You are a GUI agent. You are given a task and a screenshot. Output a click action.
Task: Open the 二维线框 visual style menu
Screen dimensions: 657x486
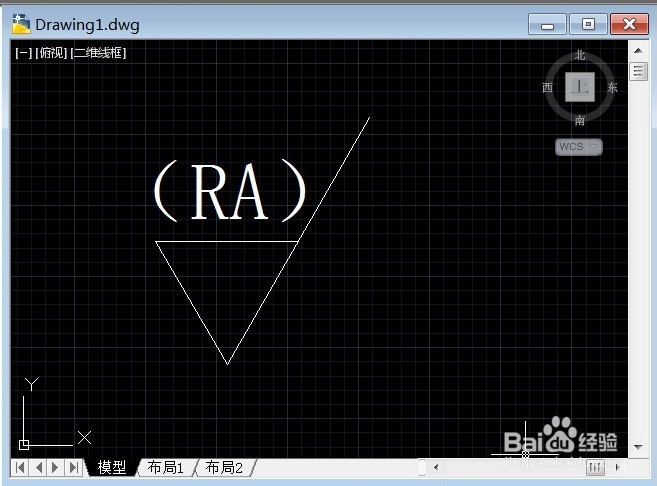point(98,53)
